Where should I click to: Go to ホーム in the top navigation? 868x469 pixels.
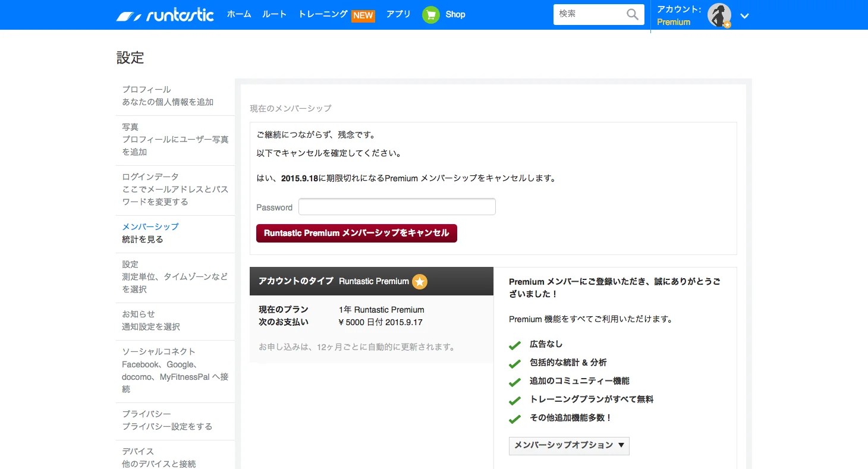[239, 14]
